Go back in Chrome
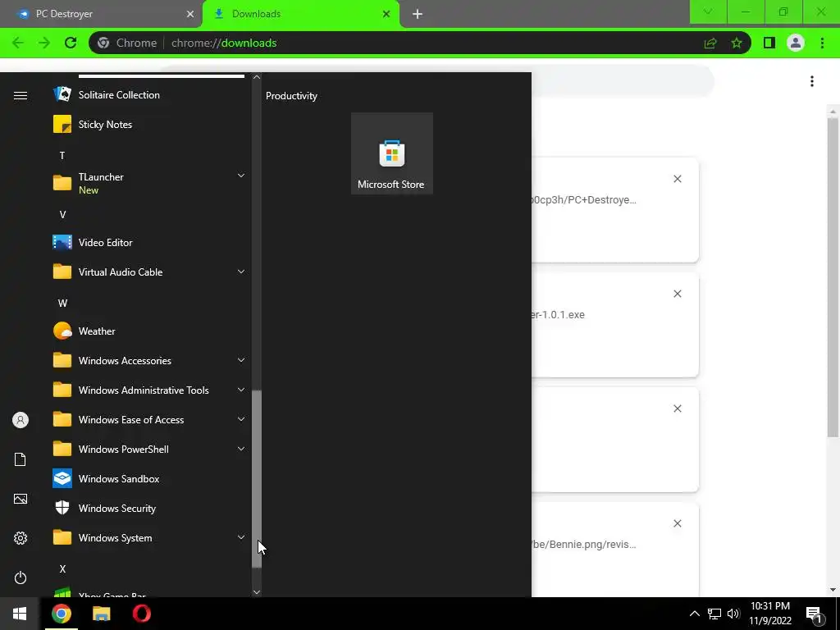This screenshot has height=630, width=840. coord(18,43)
